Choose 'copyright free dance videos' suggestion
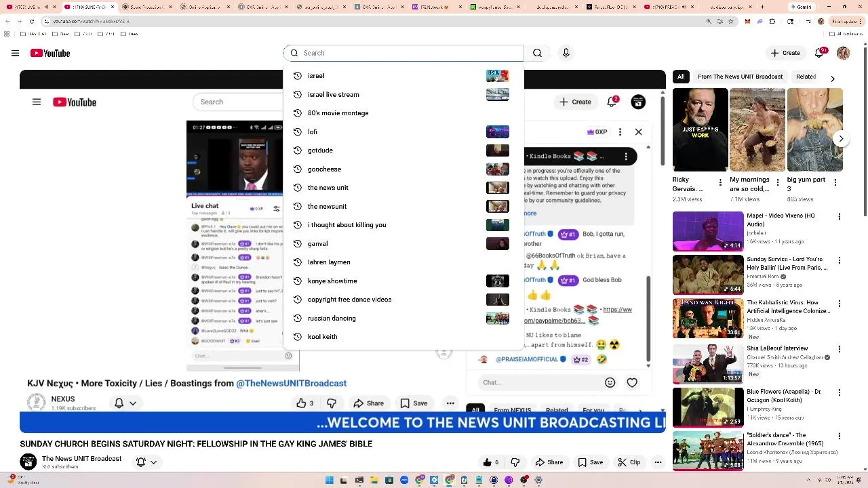Image resolution: width=868 pixels, height=488 pixels. coord(403,300)
